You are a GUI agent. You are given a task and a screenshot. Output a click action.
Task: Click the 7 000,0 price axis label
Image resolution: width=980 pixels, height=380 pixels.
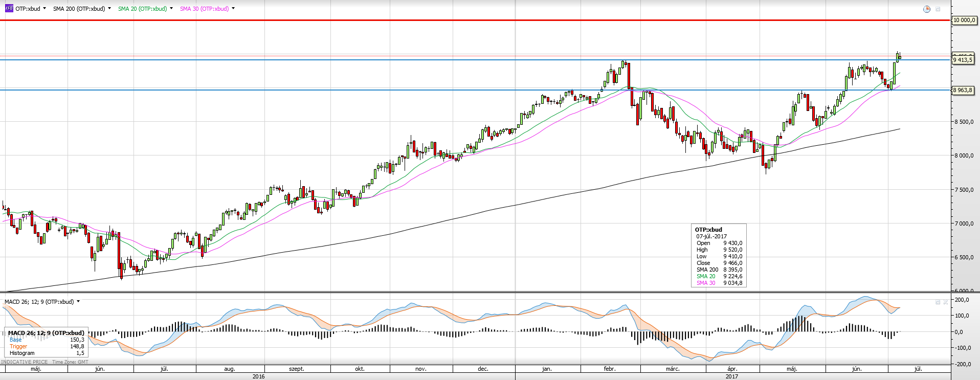(x=964, y=223)
